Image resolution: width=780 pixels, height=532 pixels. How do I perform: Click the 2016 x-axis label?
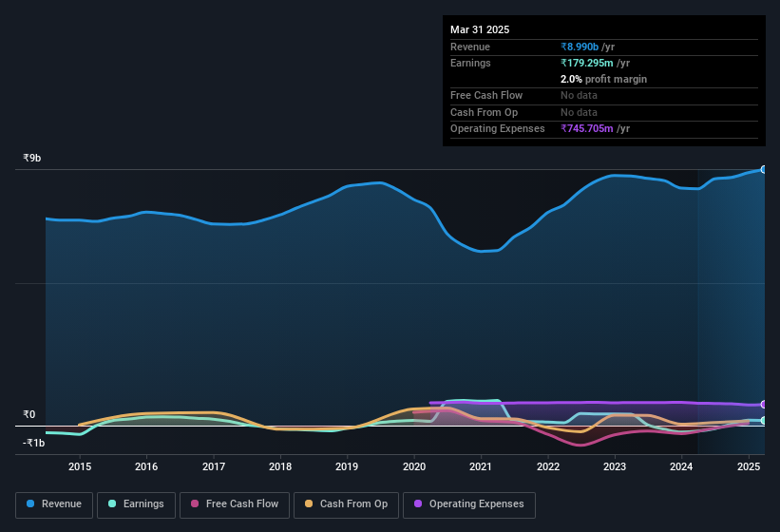coord(146,466)
